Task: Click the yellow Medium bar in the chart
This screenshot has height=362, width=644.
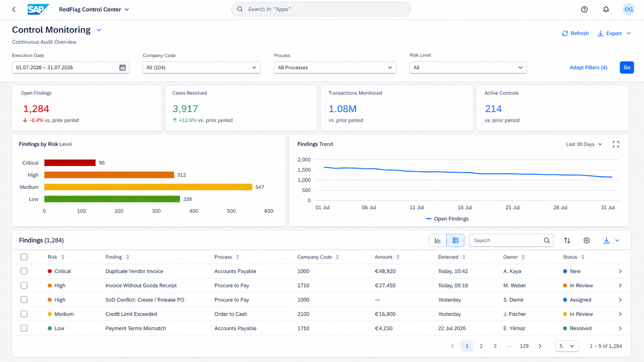Action: pos(148,187)
